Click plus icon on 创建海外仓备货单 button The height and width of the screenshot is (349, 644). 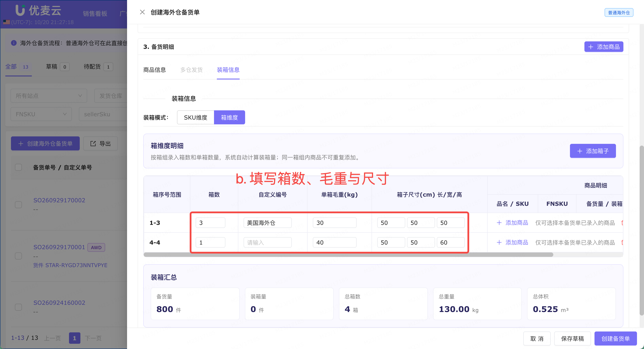click(21, 144)
